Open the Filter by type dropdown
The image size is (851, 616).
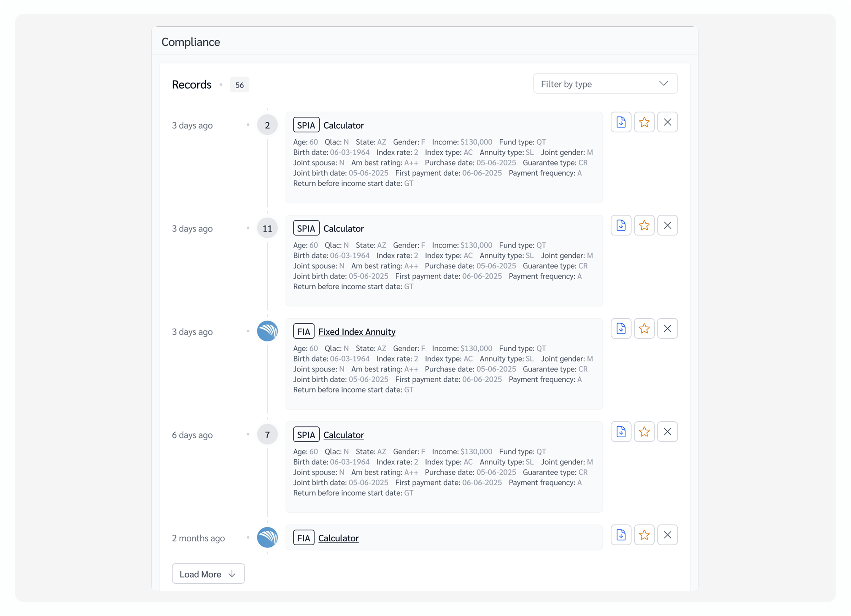605,84
